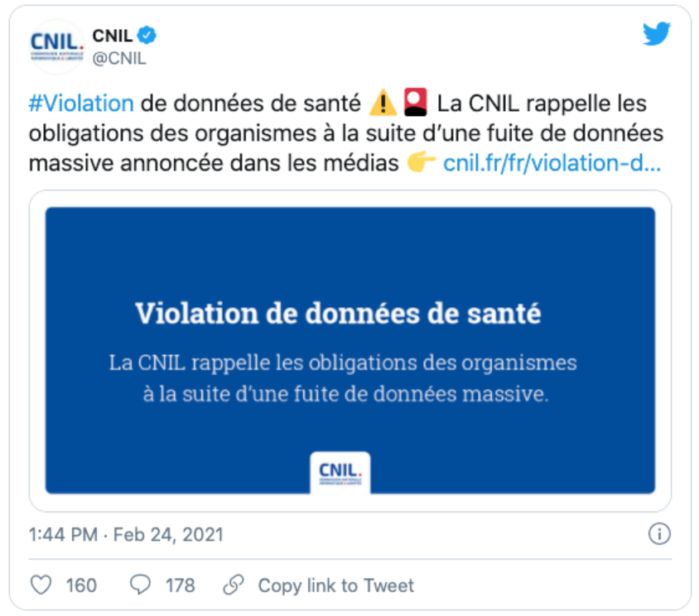Open the tweet info circle icon
Image resolution: width=699 pixels, height=616 pixels.
tap(658, 534)
